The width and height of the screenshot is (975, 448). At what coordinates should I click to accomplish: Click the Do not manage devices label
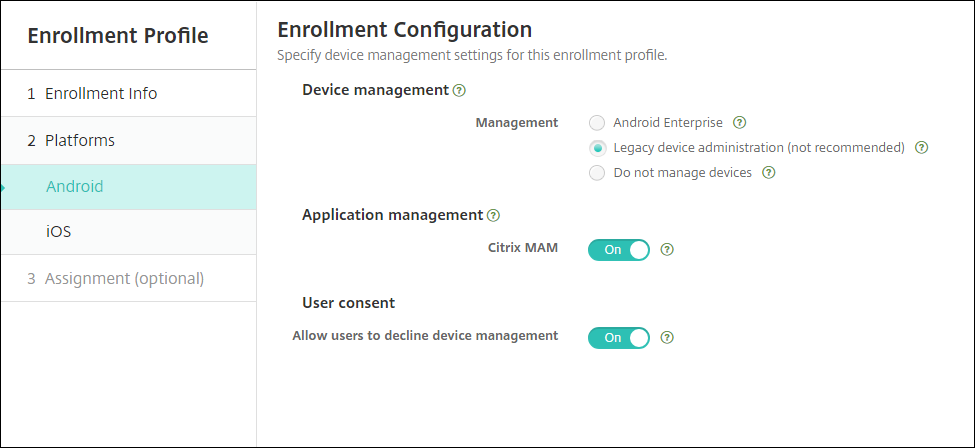coord(682,172)
